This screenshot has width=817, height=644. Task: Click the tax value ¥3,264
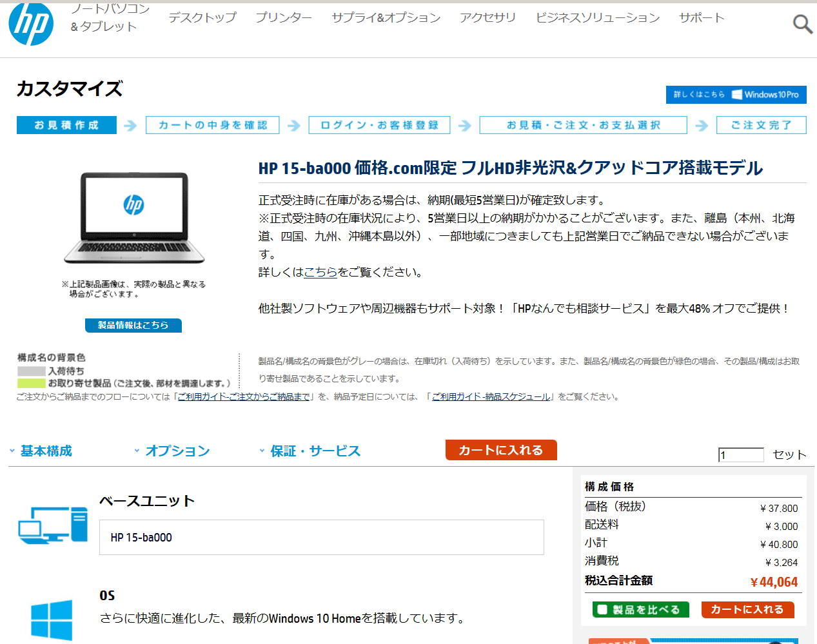(782, 563)
